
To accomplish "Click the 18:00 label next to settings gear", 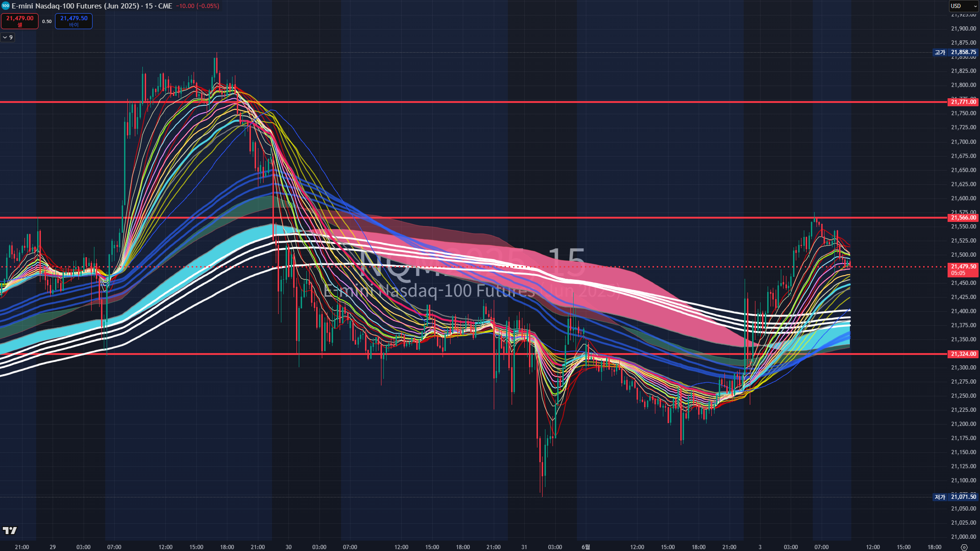I will pyautogui.click(x=934, y=547).
